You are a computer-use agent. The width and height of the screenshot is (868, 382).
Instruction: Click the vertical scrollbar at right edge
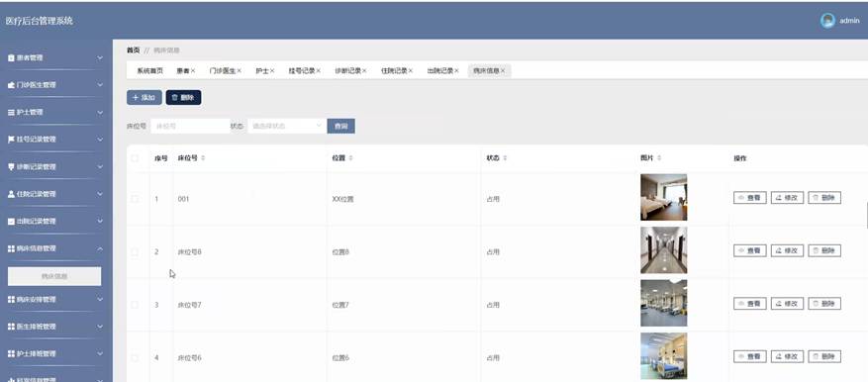(867, 215)
